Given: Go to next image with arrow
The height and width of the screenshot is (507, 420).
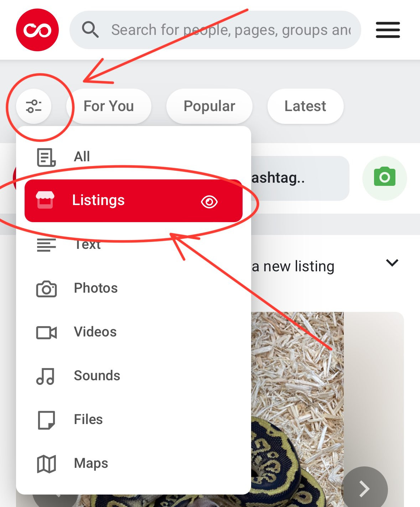Looking at the screenshot, I should pos(364,488).
